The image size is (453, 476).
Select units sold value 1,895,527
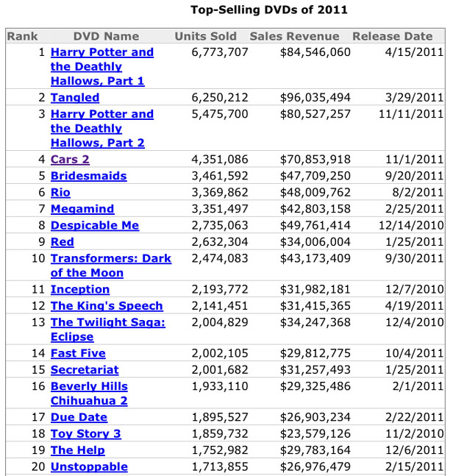point(220,417)
